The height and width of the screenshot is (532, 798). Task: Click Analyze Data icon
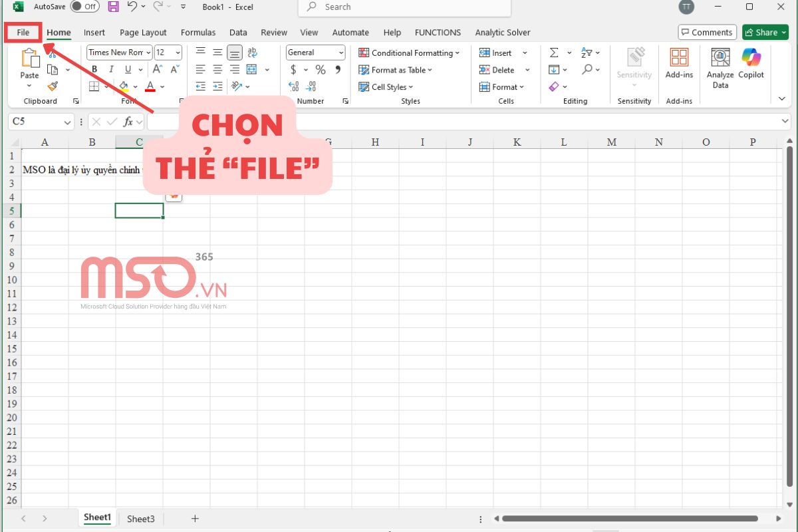[x=720, y=57]
